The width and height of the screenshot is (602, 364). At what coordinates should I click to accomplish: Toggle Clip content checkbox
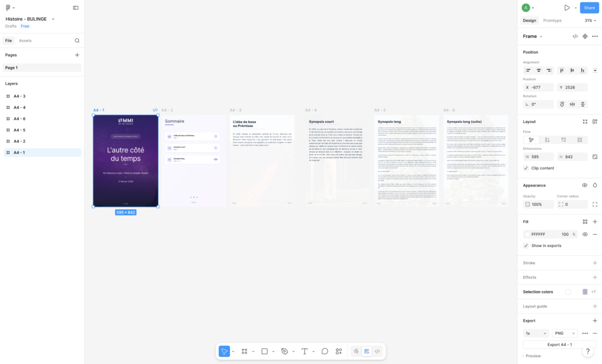tap(526, 168)
